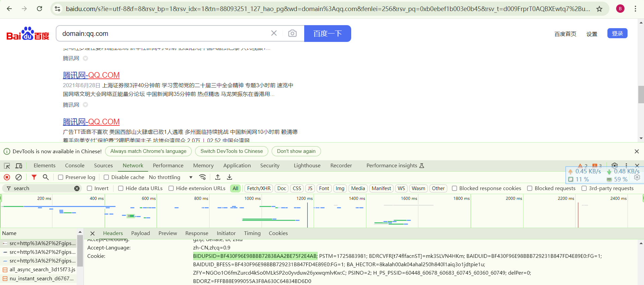Open 百度首页 link
The width and height of the screenshot is (644, 285).
point(565,34)
